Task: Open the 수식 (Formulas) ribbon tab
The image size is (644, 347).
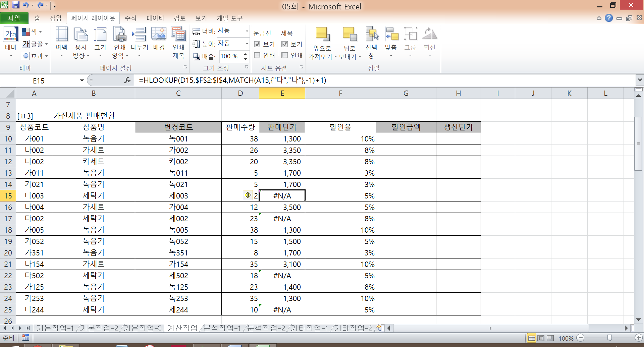Action: pos(130,18)
